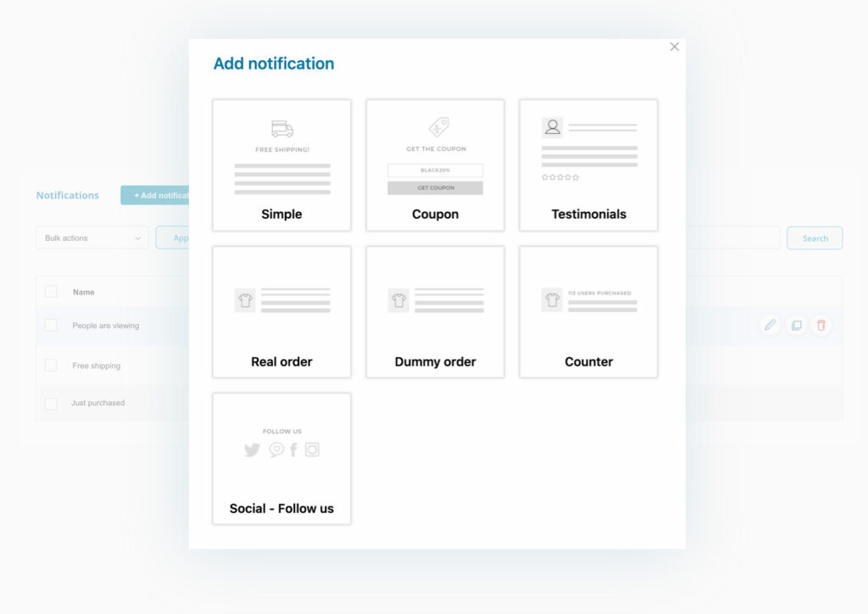
Task: Select the Dummy order template card
Action: (x=435, y=311)
